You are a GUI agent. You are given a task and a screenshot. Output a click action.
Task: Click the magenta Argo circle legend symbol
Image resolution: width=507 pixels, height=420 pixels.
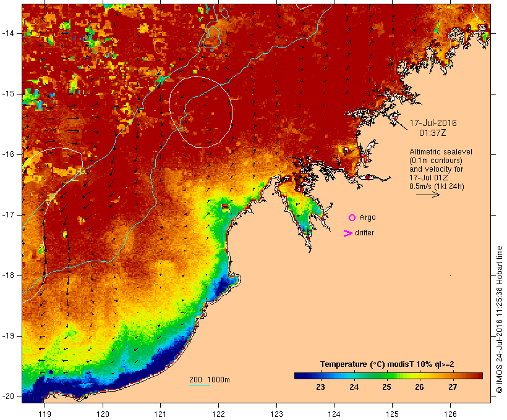point(352,218)
